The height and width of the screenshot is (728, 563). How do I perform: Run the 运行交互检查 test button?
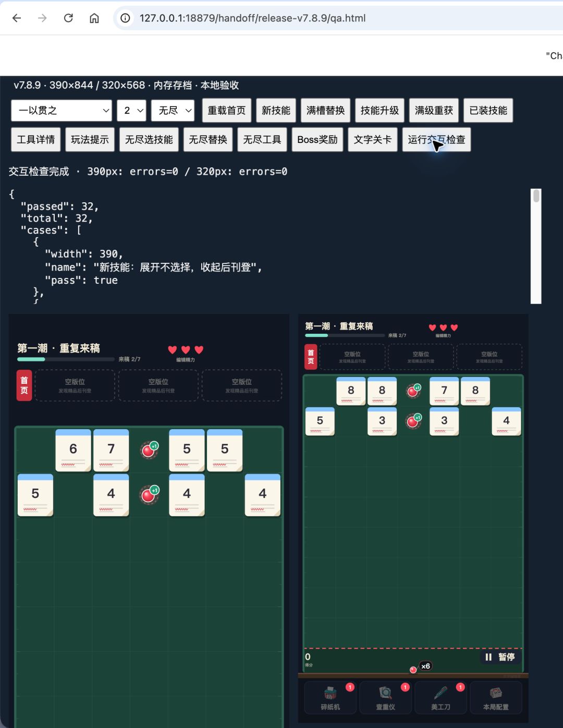coord(436,140)
